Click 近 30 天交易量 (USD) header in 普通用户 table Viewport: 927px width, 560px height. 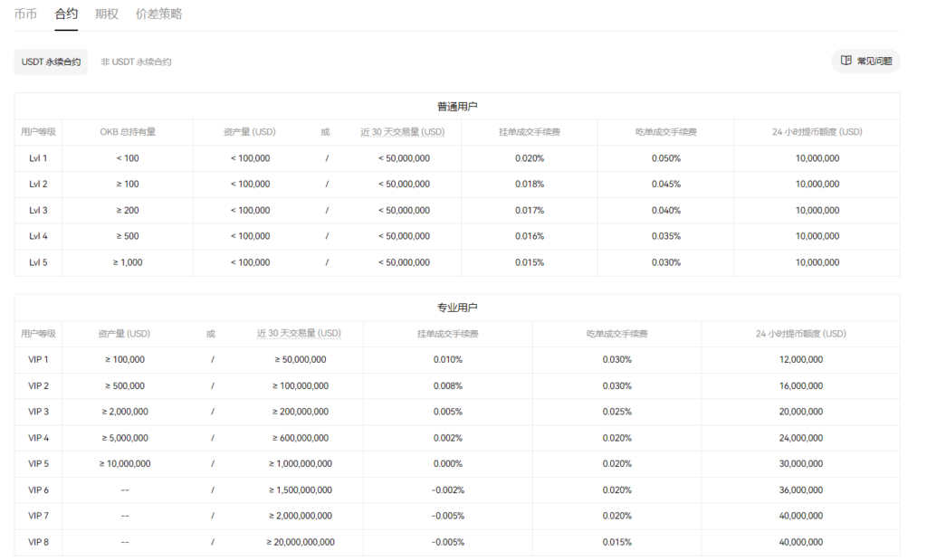point(403,132)
